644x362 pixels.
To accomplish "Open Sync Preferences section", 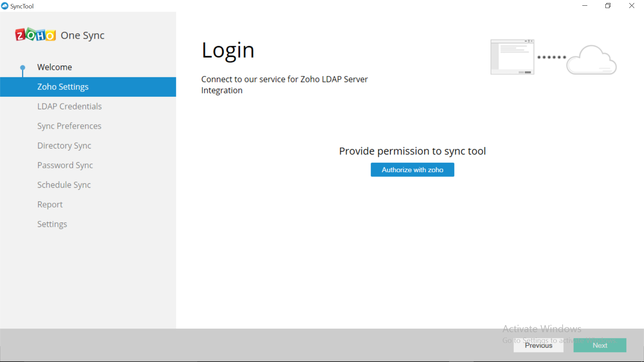I will (69, 126).
